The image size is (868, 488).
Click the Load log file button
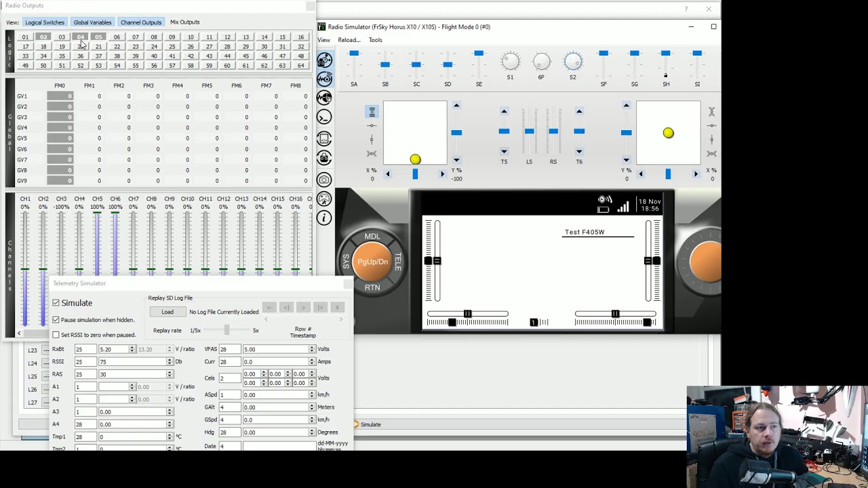167,312
